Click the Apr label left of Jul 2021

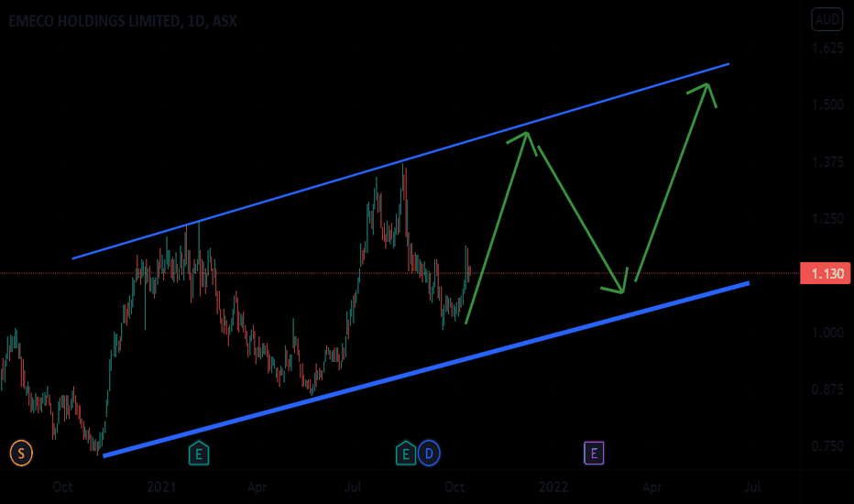pyautogui.click(x=257, y=487)
